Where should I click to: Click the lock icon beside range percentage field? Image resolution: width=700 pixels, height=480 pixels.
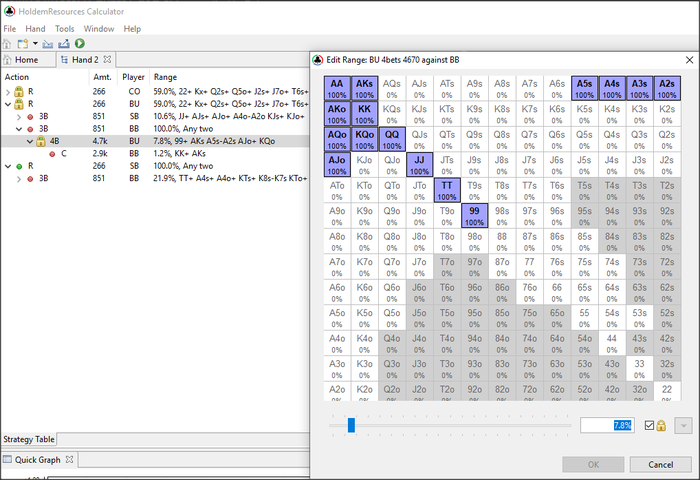[661, 426]
